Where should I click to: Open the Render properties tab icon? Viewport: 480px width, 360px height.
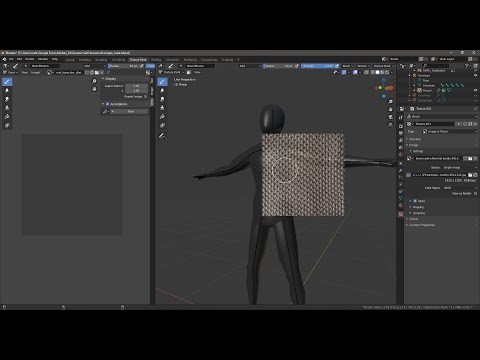[401, 126]
